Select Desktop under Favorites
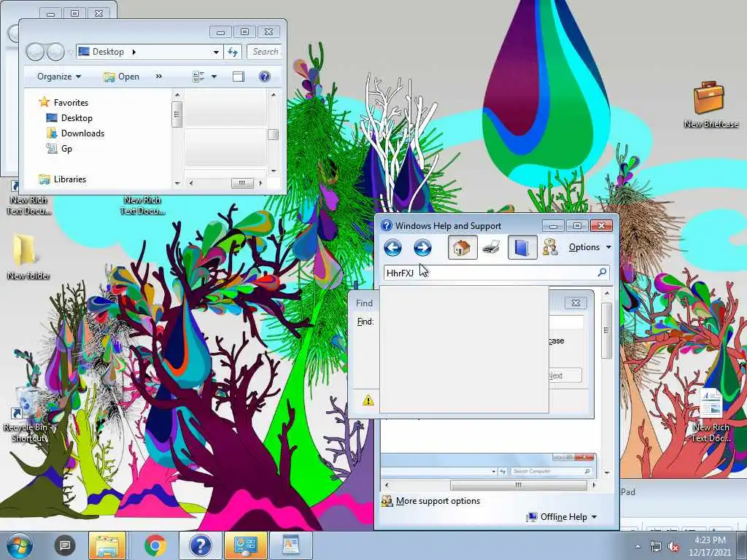This screenshot has width=747, height=560. pos(76,118)
